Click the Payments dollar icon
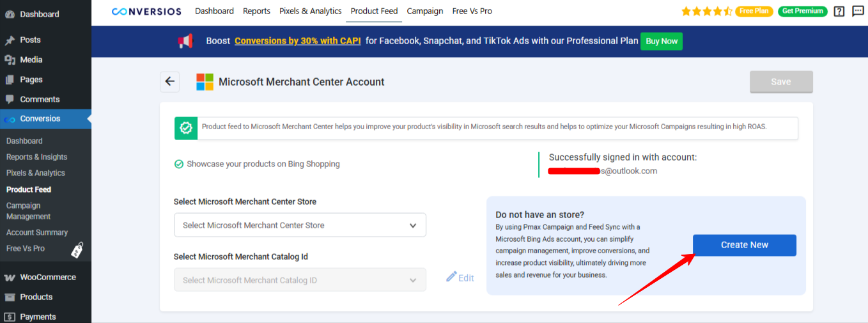Viewport: 868px width, 323px height. (x=10, y=317)
